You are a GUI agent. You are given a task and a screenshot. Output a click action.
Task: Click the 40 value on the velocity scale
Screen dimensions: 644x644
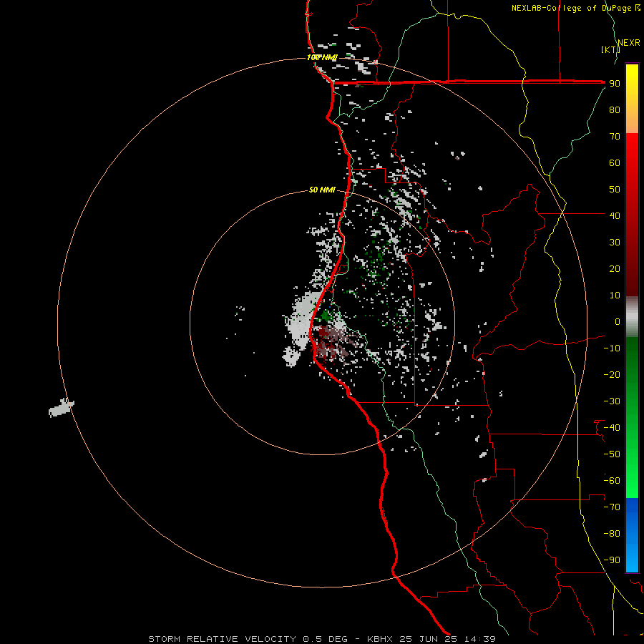click(x=615, y=215)
